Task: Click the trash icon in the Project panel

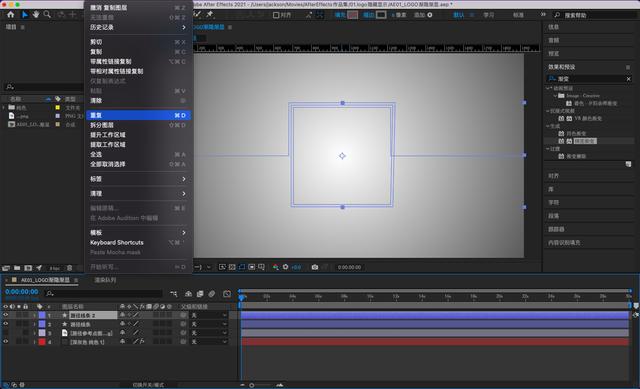Action: [x=69, y=268]
